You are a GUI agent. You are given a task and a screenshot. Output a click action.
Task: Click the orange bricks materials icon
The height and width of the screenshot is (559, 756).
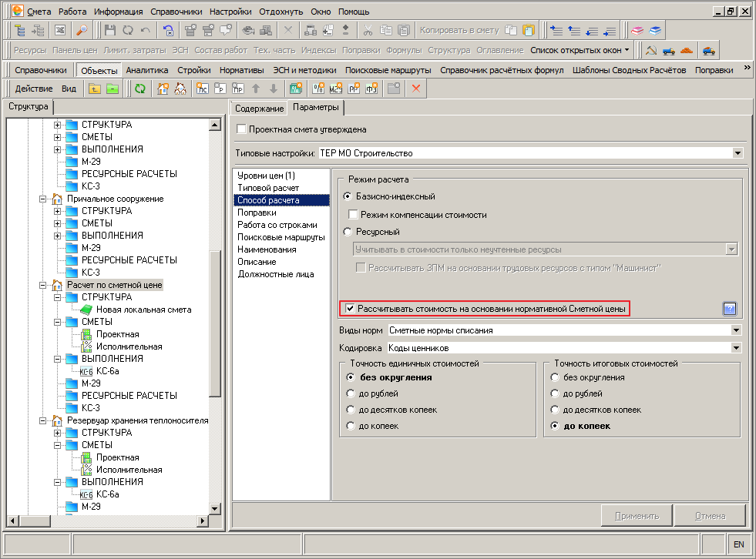[687, 50]
